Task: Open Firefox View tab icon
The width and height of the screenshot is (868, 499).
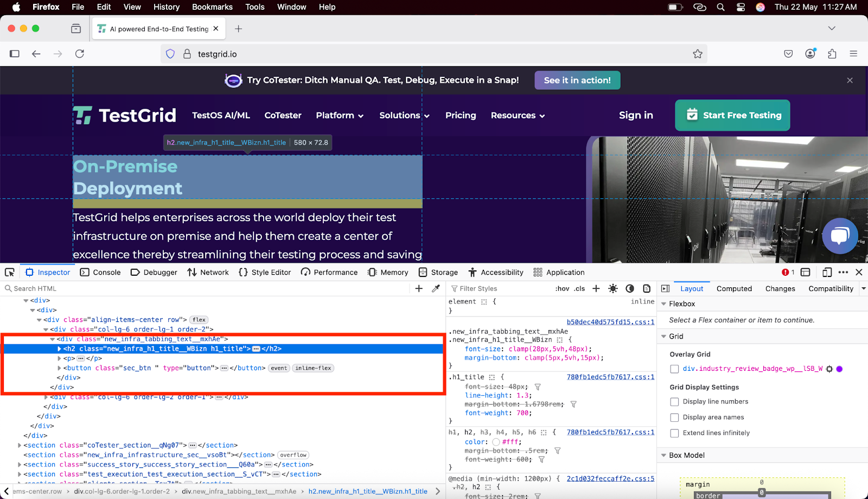Action: (76, 28)
